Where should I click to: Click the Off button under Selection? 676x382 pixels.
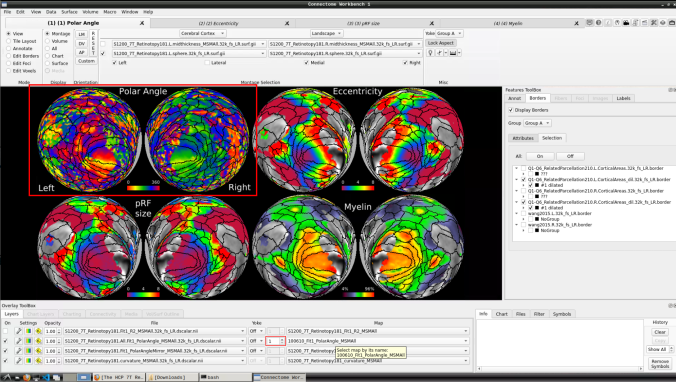coord(570,156)
